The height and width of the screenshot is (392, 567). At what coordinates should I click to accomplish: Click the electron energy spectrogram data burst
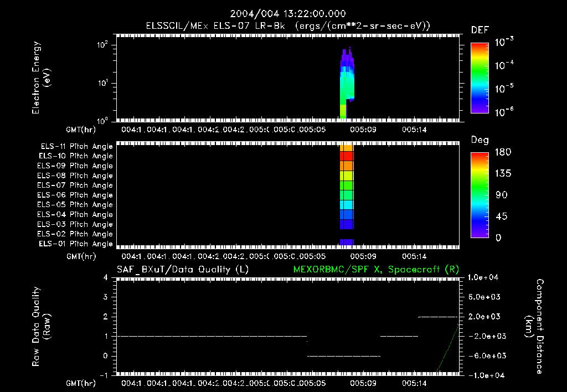coord(347,83)
